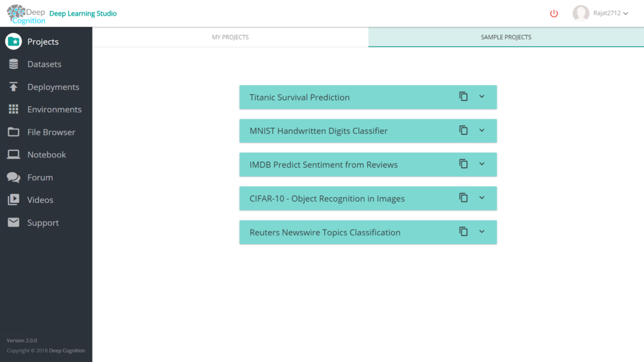
Task: Click the Environments grid icon
Action: 13,109
